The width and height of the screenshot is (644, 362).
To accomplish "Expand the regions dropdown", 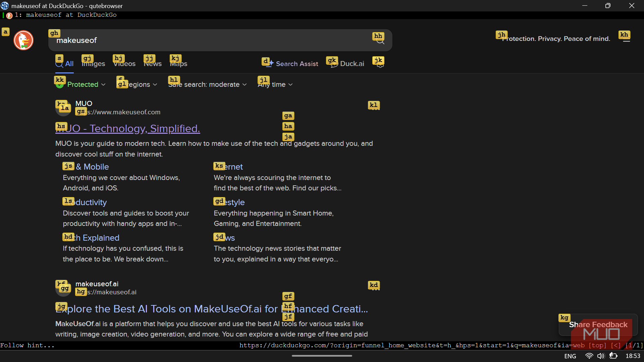I will [x=137, y=84].
